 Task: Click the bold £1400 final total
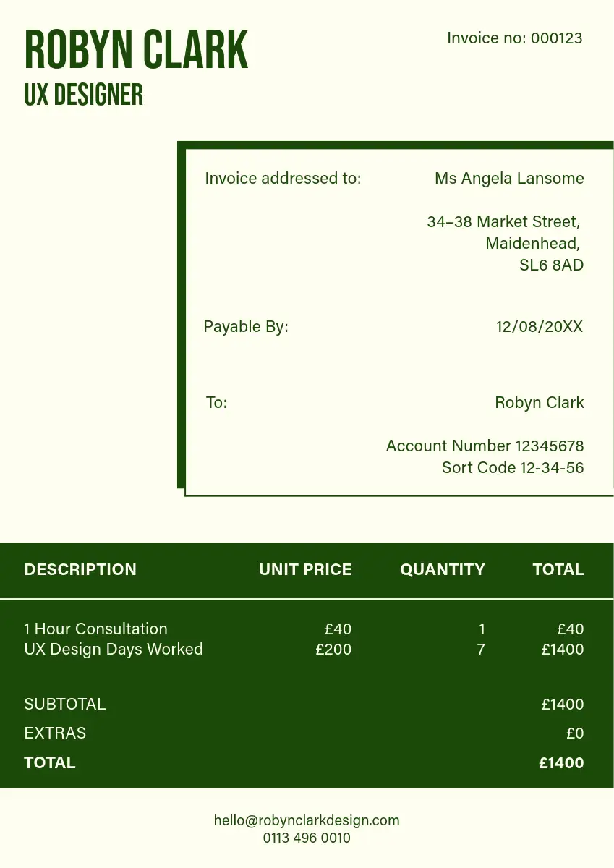coord(561,762)
